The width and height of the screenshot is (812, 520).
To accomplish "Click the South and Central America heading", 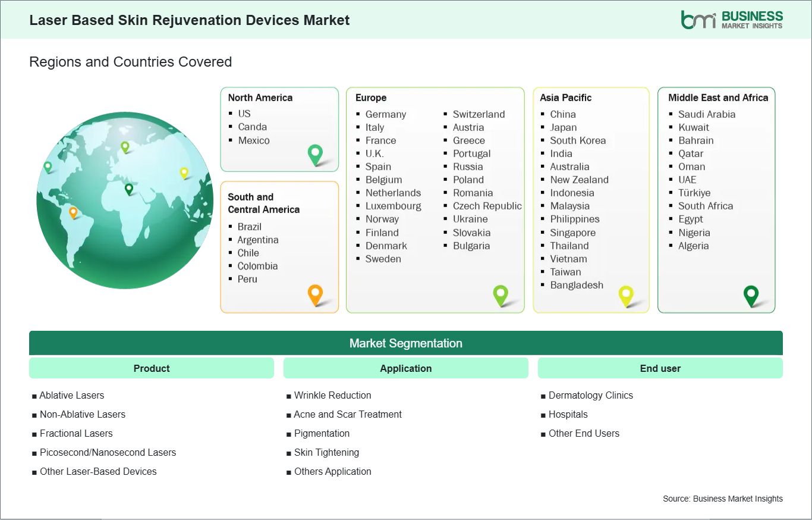I will coord(264,203).
